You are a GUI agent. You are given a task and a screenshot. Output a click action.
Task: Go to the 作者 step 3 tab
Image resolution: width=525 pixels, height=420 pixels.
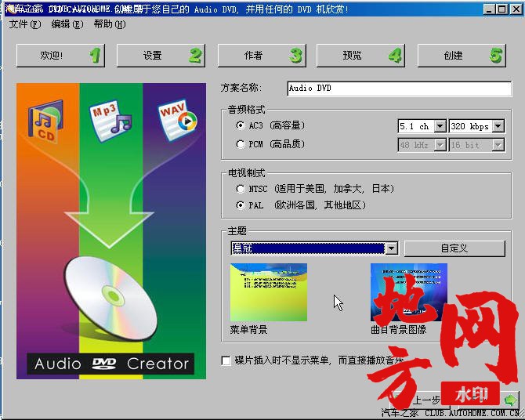pos(262,56)
